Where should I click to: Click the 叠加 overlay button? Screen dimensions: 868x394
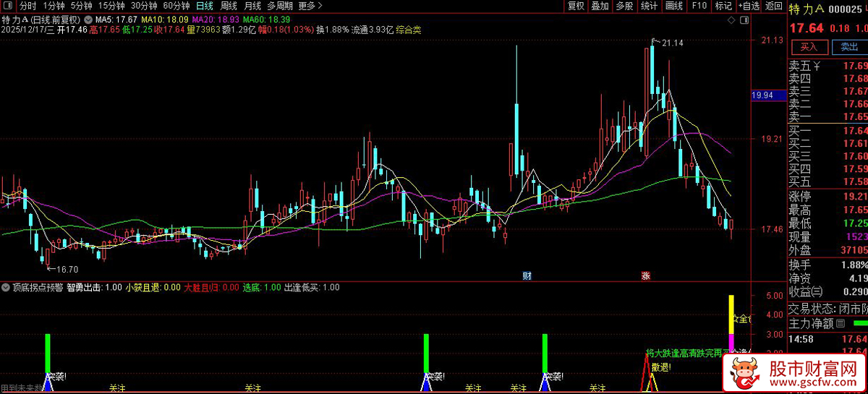click(600, 6)
